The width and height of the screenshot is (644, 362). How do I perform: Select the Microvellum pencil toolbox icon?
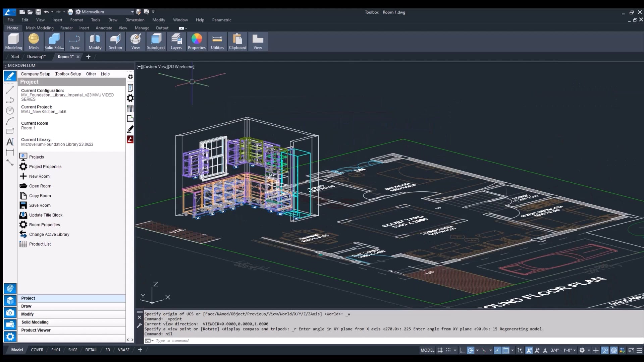click(10, 76)
